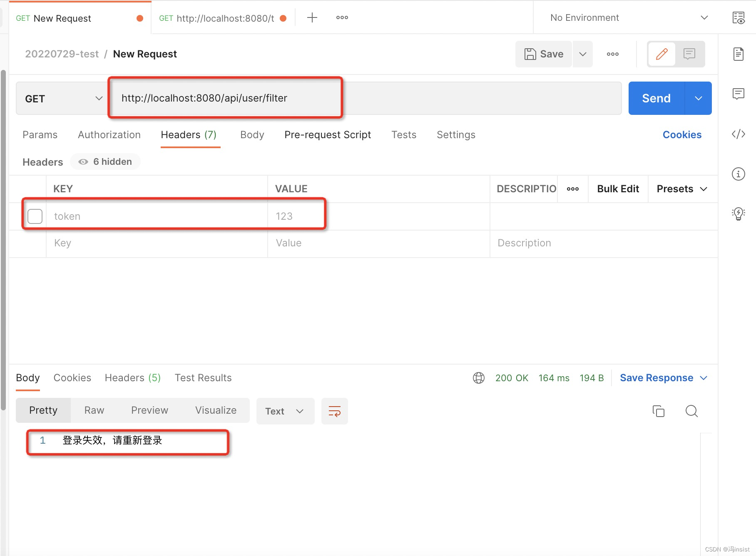Click the empty Key header field
This screenshot has width=756, height=556.
(157, 243)
